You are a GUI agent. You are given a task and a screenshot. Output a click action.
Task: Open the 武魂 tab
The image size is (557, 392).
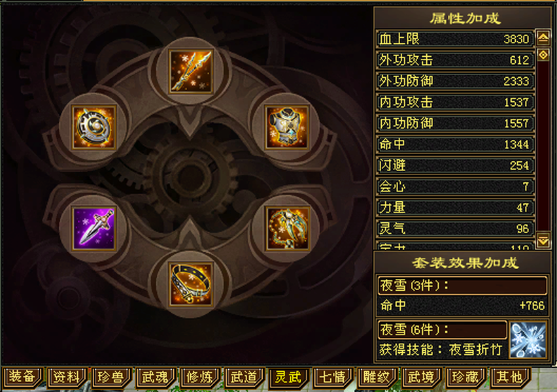click(155, 377)
